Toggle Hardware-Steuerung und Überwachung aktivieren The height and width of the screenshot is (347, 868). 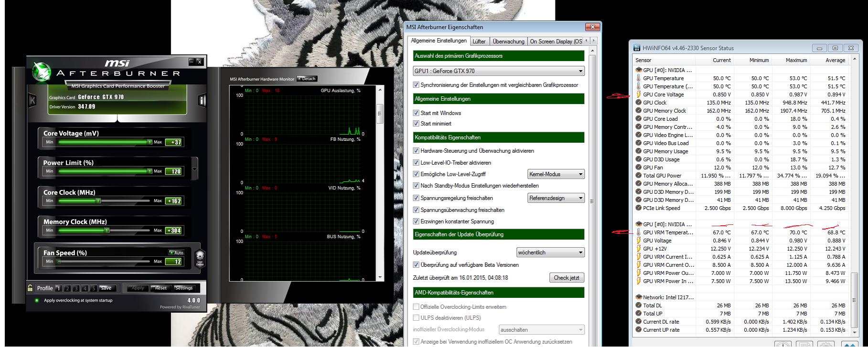pos(416,151)
